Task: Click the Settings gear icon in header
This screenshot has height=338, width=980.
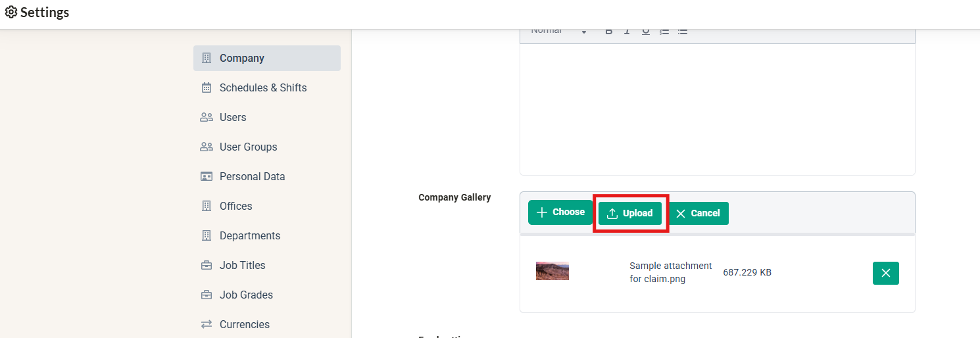Action: coord(11,12)
